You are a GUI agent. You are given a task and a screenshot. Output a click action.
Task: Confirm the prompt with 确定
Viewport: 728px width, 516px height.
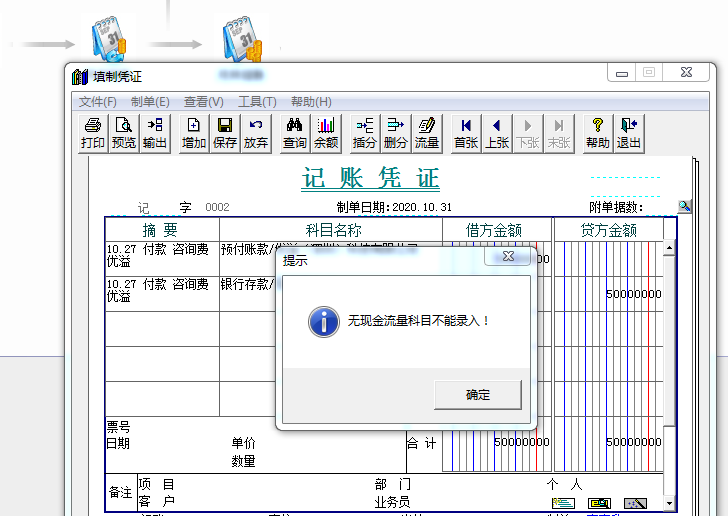point(478,395)
